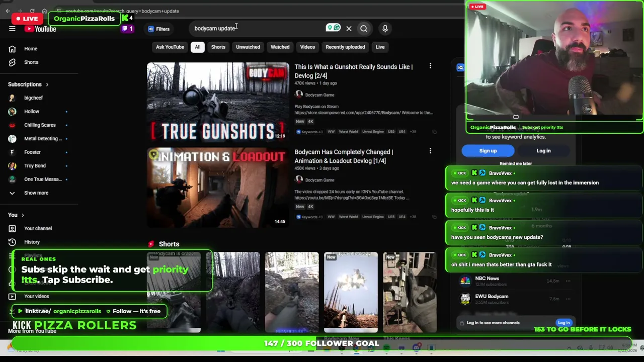
Task: Click Log in next to Sign up
Action: point(543,151)
